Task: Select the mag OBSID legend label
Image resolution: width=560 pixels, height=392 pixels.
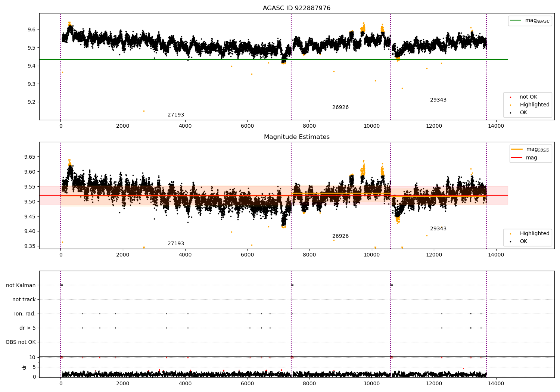Action: 538,149
